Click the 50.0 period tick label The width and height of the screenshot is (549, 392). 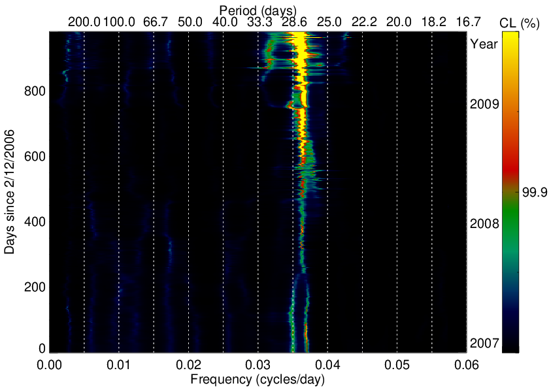pos(190,22)
